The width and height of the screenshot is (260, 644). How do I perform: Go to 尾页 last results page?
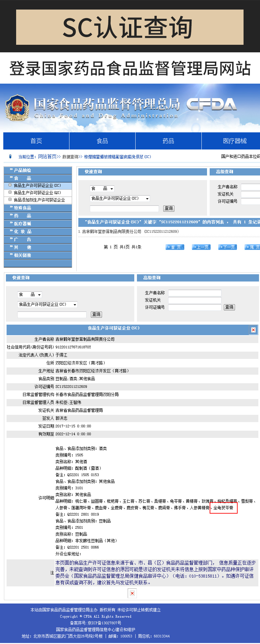click(252, 247)
